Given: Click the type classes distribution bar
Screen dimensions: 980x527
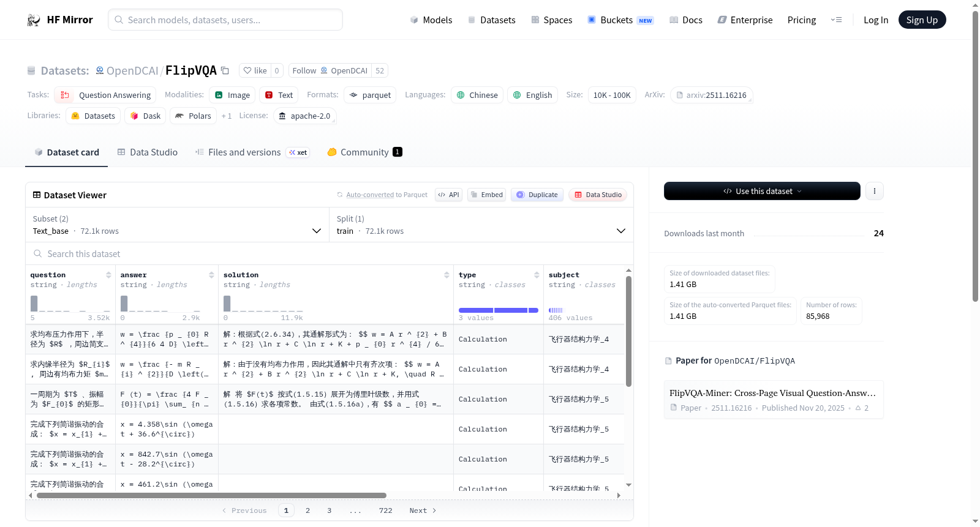Looking at the screenshot, I should 499,310.
